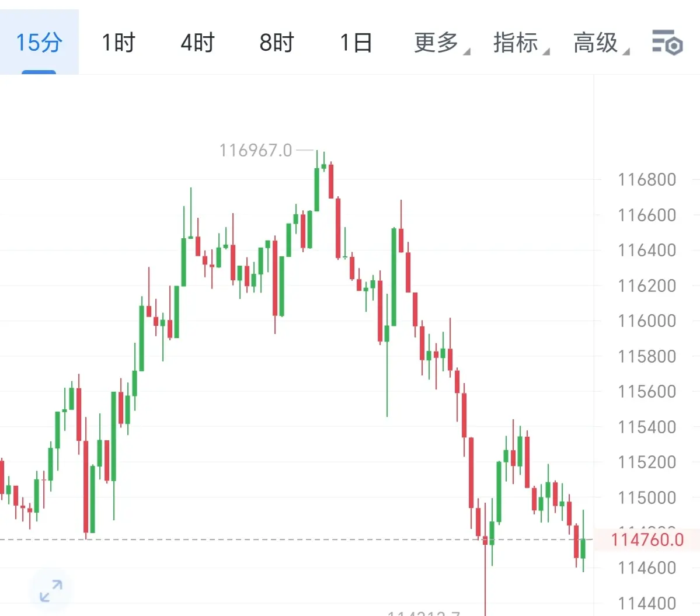The width and height of the screenshot is (700, 616).
Task: Select the 8时 interval tab
Action: [x=276, y=43]
